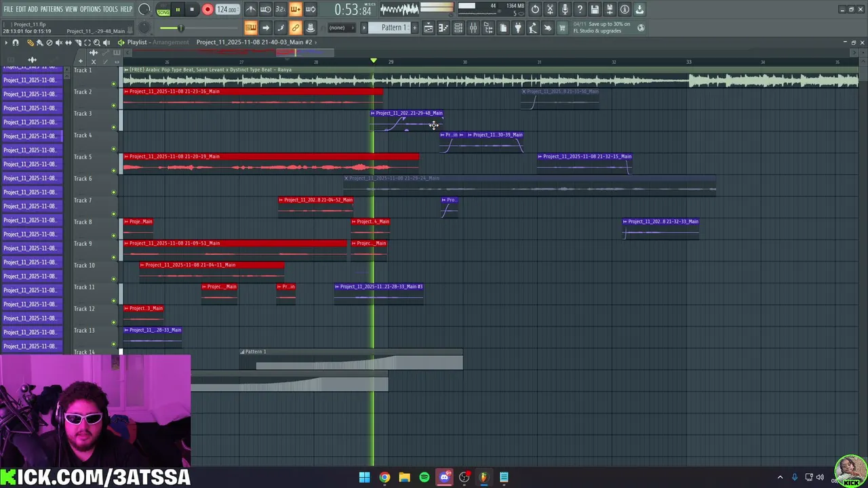Open the snap (none) dropdown selector
Viewport: 868px width, 488px height.
pos(342,28)
